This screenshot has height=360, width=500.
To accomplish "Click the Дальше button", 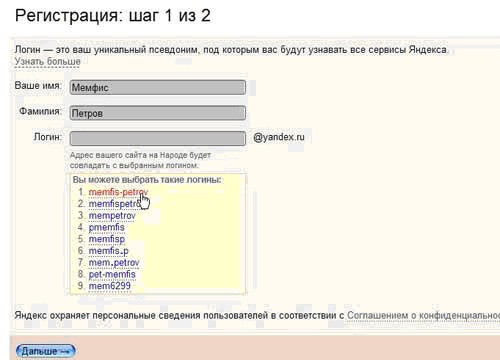I will (46, 351).
